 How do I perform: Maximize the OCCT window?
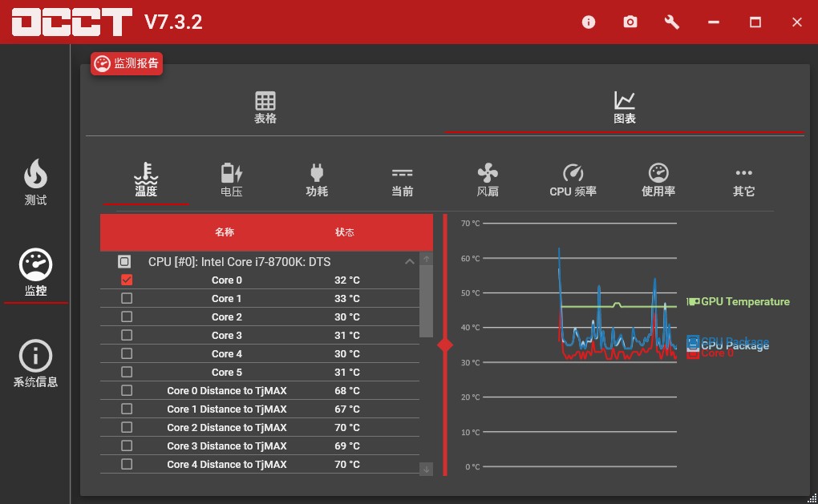[x=755, y=22]
